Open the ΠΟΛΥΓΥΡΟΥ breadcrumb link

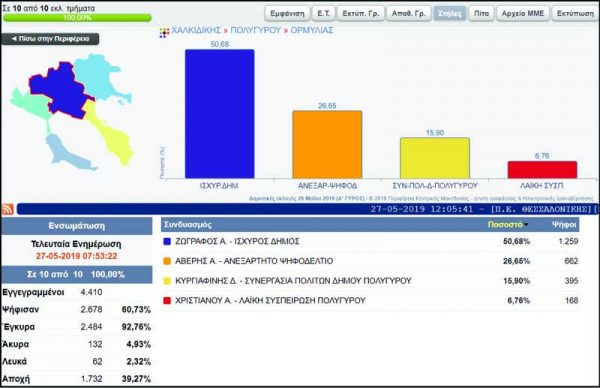click(256, 30)
